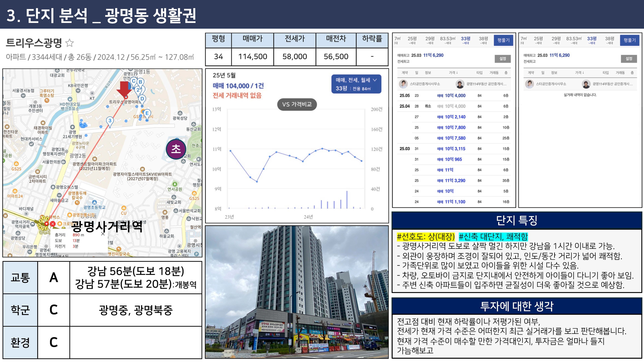Viewport: 644px width, 362px height.
Task: Select map marker B on the map
Action: 141,82
